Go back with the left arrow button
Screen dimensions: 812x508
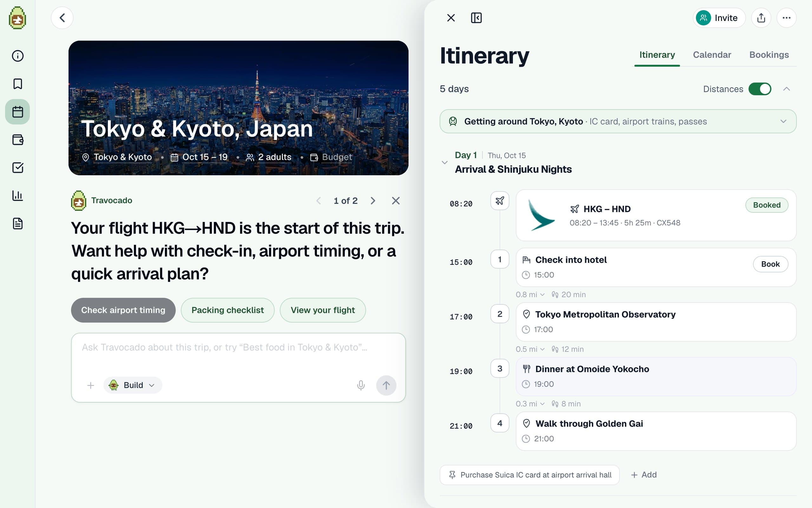(x=62, y=18)
